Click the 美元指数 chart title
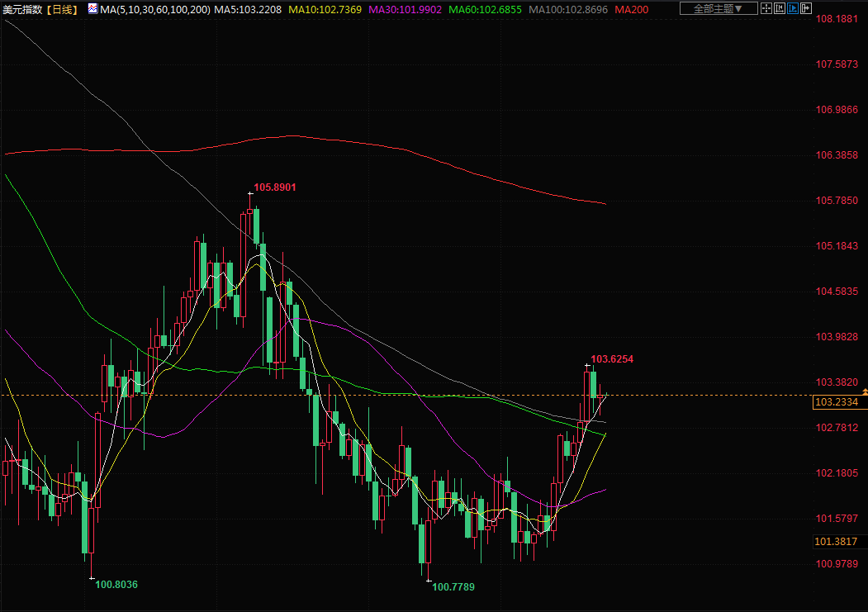Screen dimensions: 868x612 (x=21, y=9)
